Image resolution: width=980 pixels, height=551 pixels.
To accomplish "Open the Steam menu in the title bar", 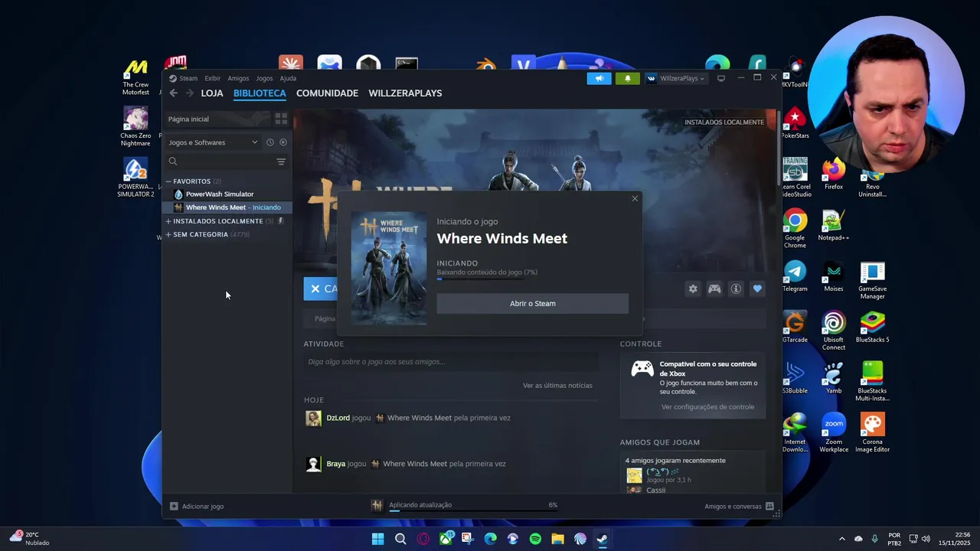I will tap(183, 78).
